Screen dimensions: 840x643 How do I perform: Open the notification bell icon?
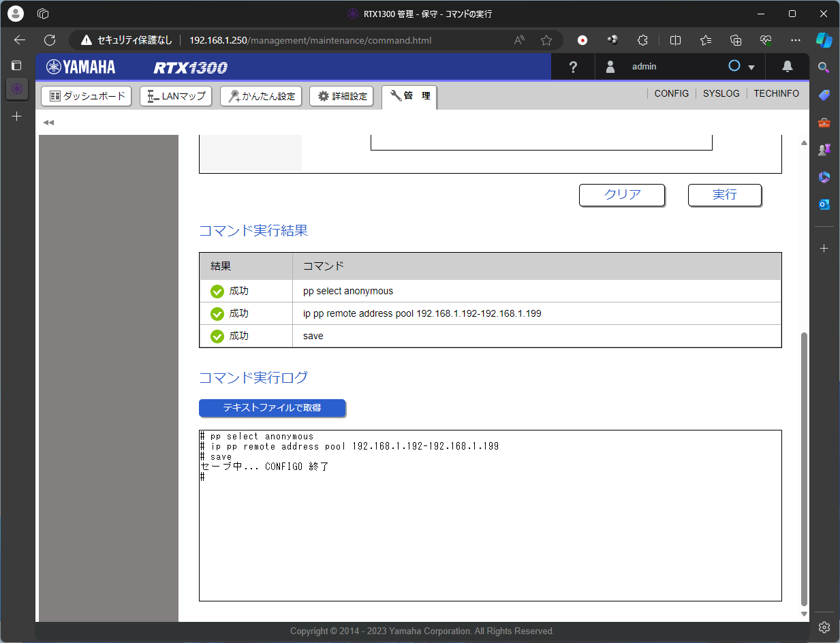coord(787,66)
